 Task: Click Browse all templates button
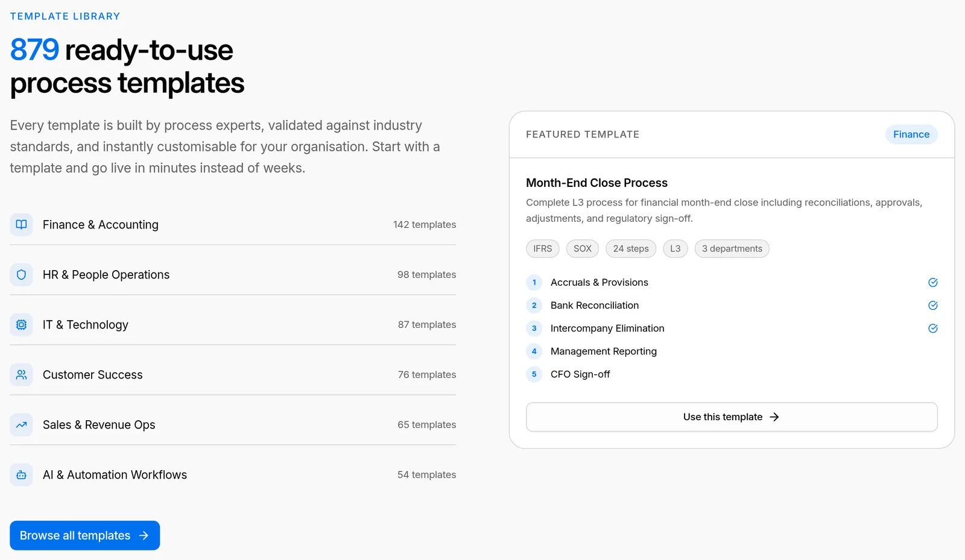84,535
